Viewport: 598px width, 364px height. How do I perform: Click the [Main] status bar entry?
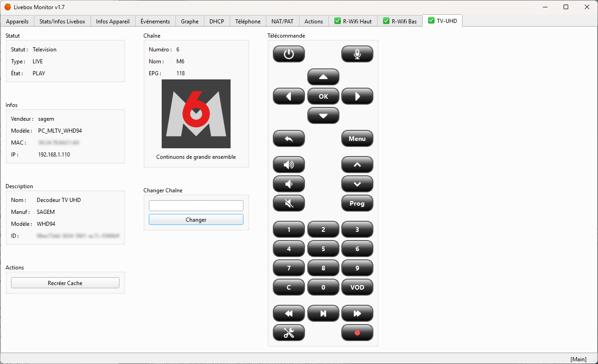(578, 359)
